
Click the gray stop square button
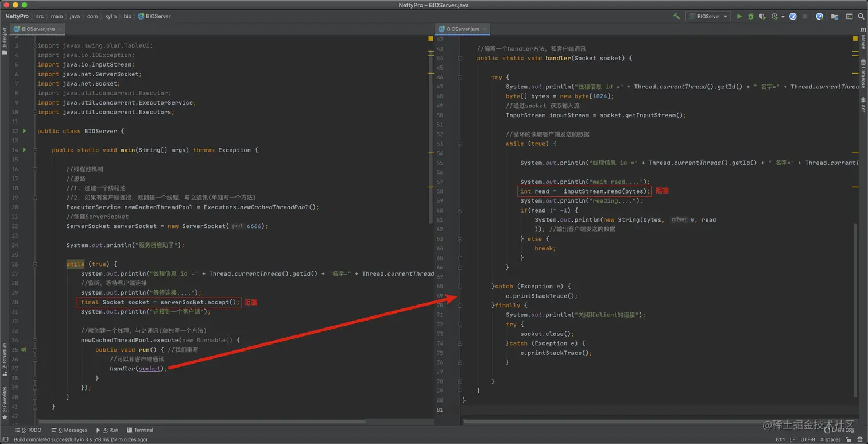coord(805,17)
